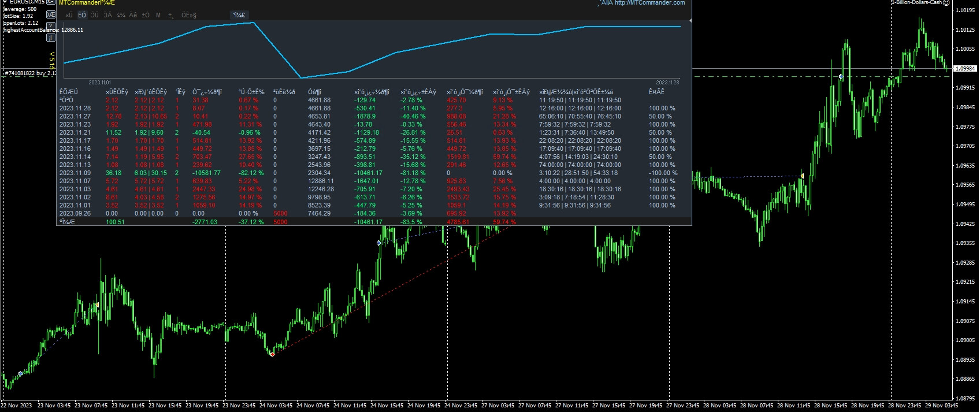Click the smiley face Expert Advisor icon
The height and width of the screenshot is (412, 980).
[x=946, y=3]
